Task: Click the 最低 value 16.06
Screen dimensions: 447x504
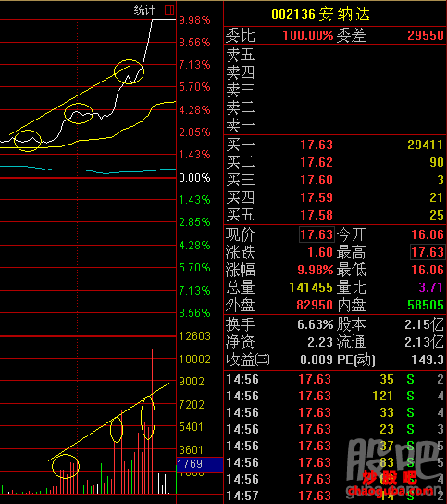Action: [428, 270]
